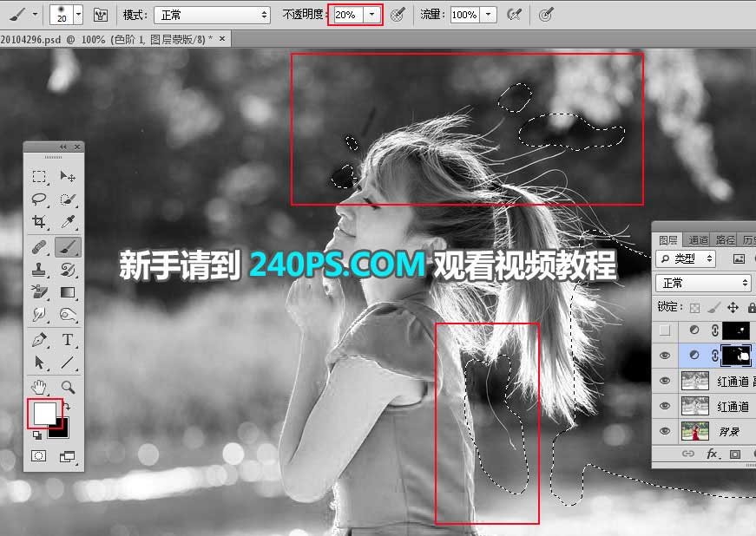756x536 pixels.
Task: Select the Line tool
Action: coord(68,363)
